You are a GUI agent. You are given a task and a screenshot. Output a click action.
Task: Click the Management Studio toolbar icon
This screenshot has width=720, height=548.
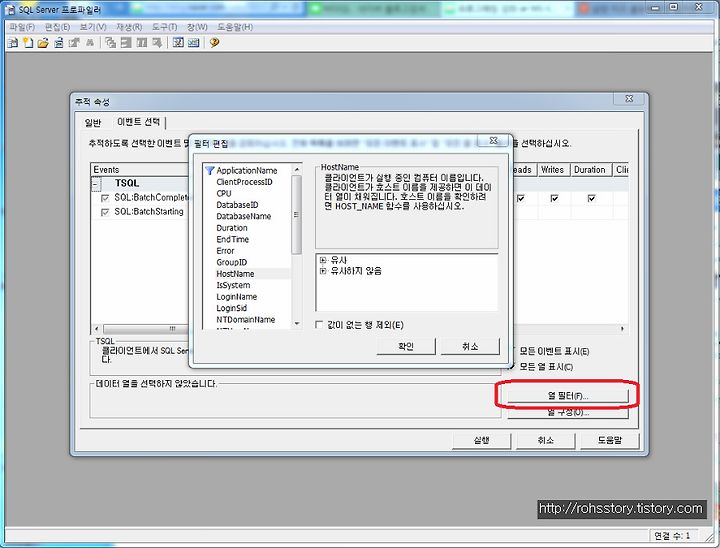pyautogui.click(x=178, y=43)
